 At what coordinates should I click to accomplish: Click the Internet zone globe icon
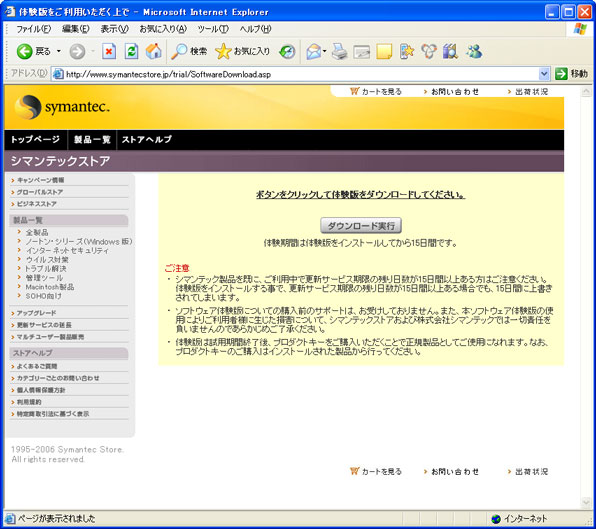tap(496, 519)
